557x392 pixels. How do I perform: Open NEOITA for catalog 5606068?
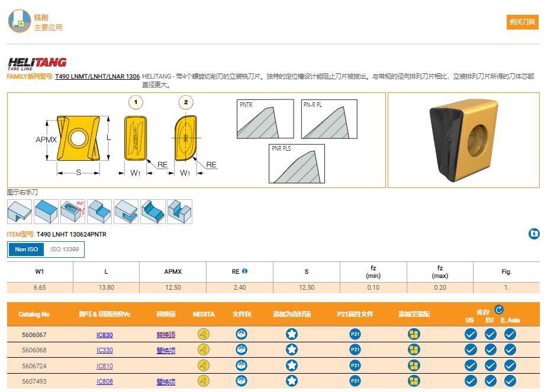[204, 350]
